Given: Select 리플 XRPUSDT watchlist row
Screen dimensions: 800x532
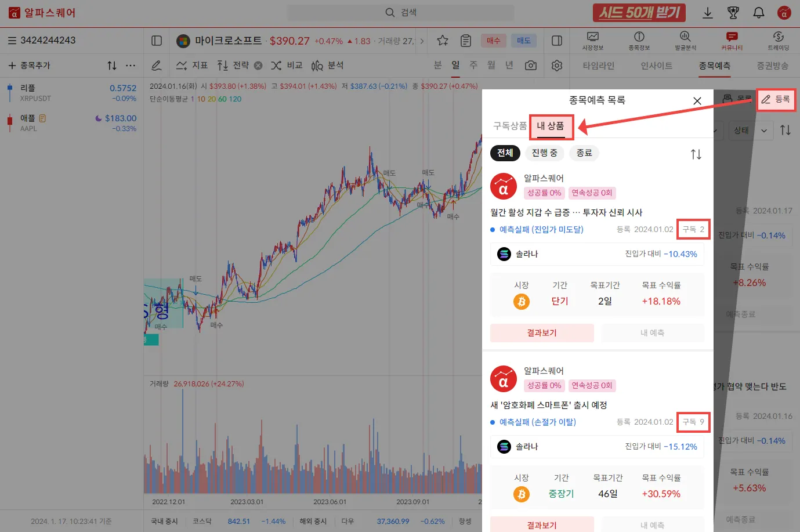Looking at the screenshot, I should click(72, 93).
